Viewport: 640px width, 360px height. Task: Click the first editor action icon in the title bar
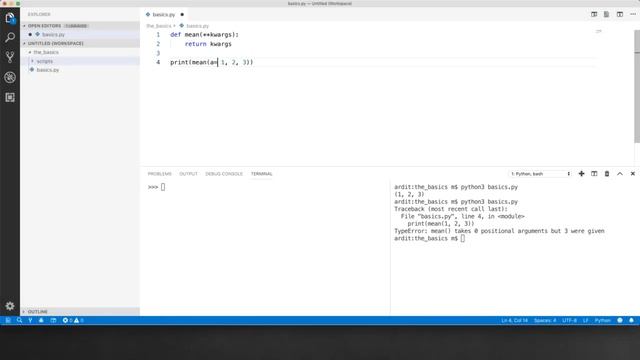(594, 14)
